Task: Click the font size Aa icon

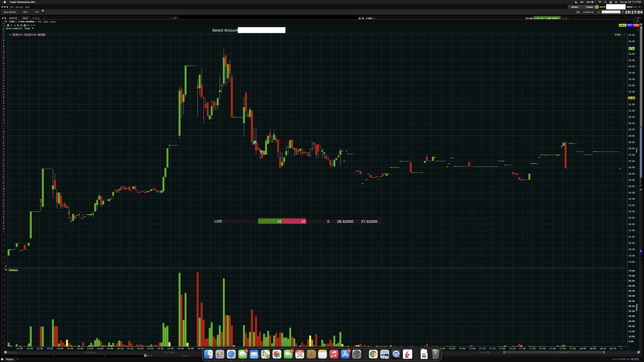Action: (578, 12)
